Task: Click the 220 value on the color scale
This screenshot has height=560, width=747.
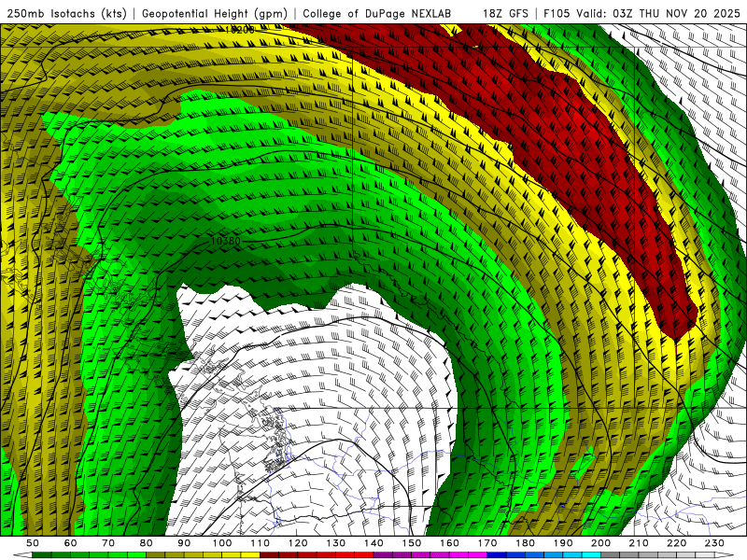Action: 676,543
